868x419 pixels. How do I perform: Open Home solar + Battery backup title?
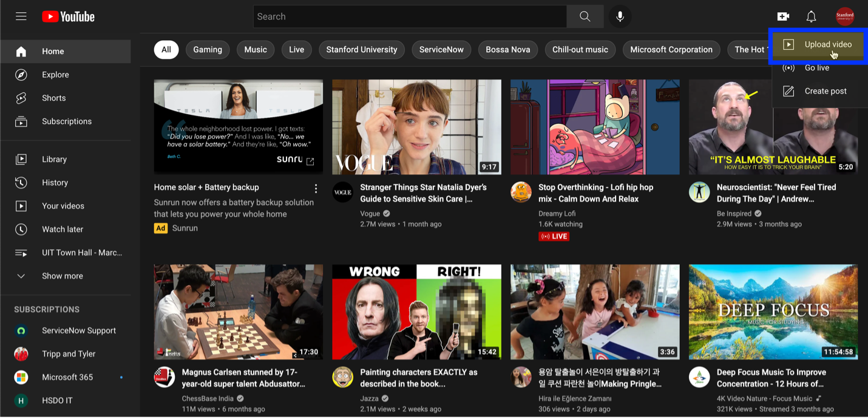pos(206,188)
